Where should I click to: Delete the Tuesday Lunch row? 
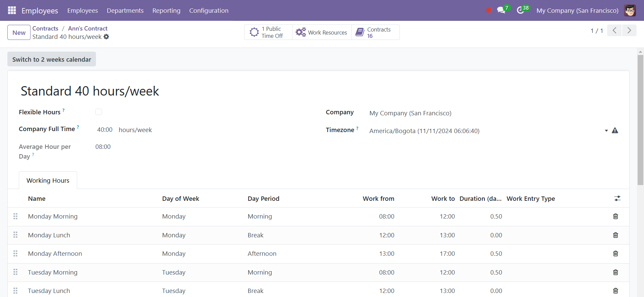[615, 291]
